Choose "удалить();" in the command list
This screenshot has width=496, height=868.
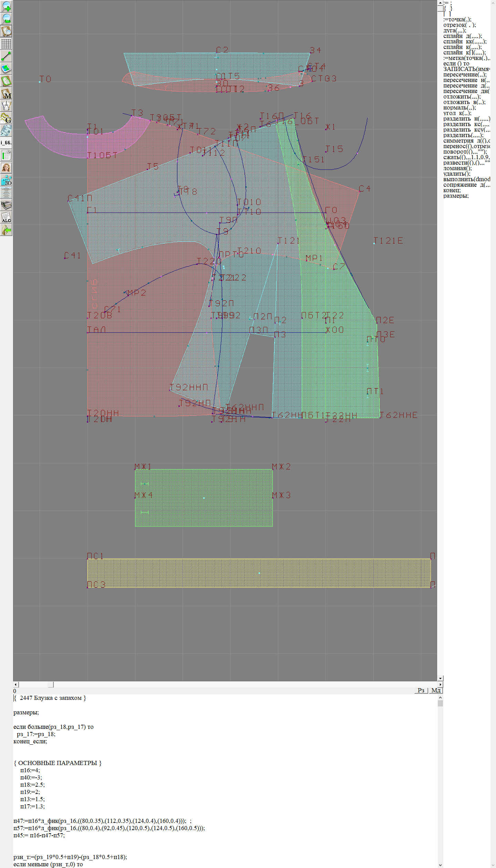click(457, 174)
